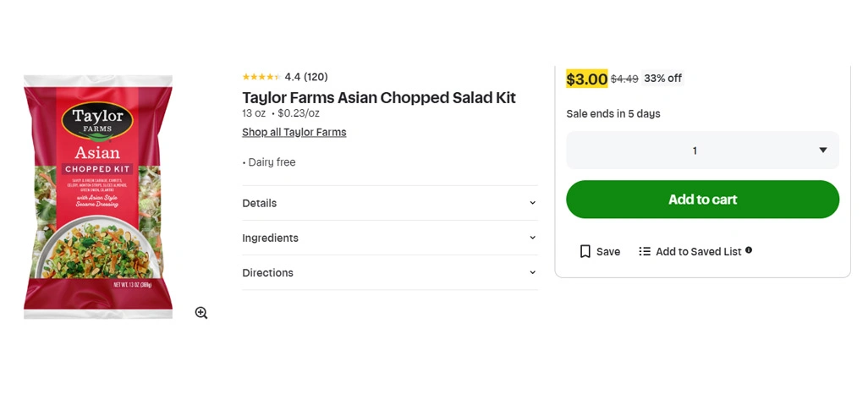The height and width of the screenshot is (394, 868).
Task: Open the quantity dropdown arrow
Action: pos(822,150)
